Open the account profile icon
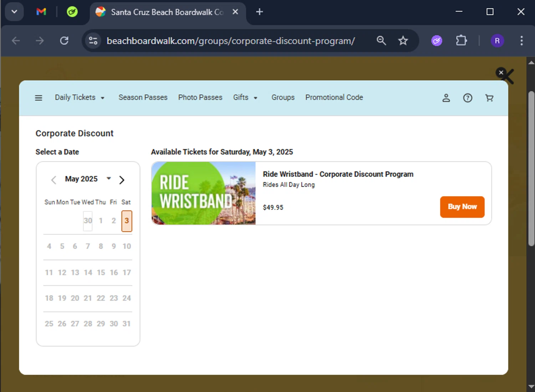Screen dimensions: 535x392 click(x=446, y=98)
